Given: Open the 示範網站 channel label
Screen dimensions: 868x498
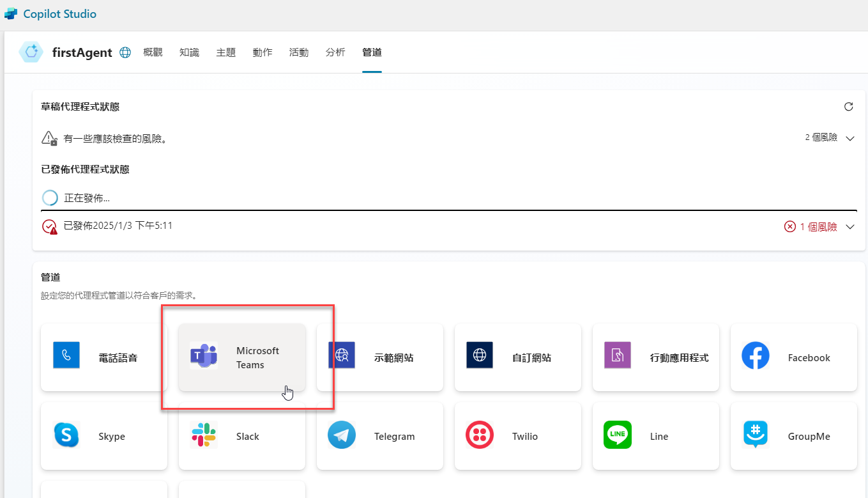Looking at the screenshot, I should point(394,358).
